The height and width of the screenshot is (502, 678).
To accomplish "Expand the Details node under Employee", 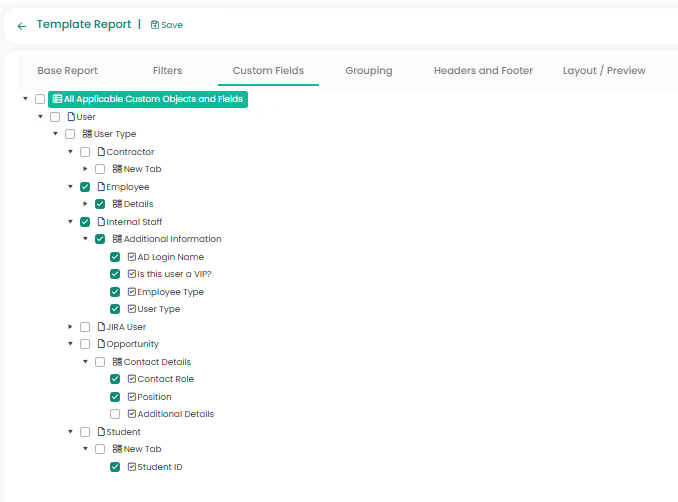I will click(x=85, y=204).
